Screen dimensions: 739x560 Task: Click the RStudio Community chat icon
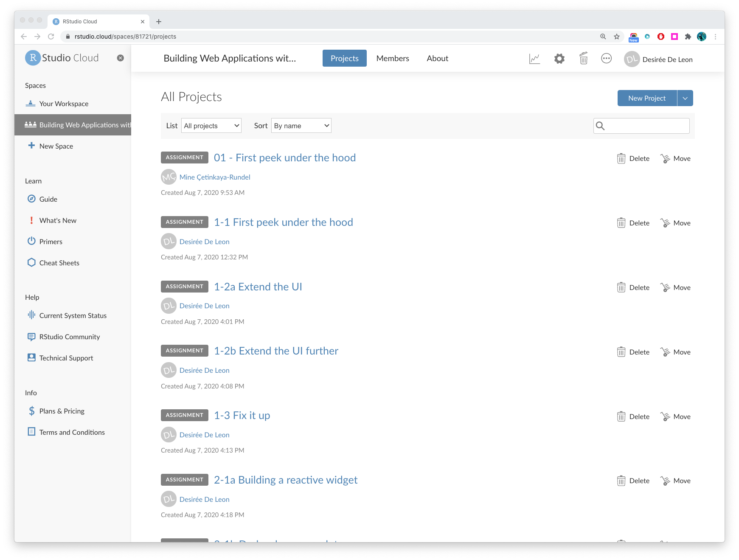[x=31, y=337]
